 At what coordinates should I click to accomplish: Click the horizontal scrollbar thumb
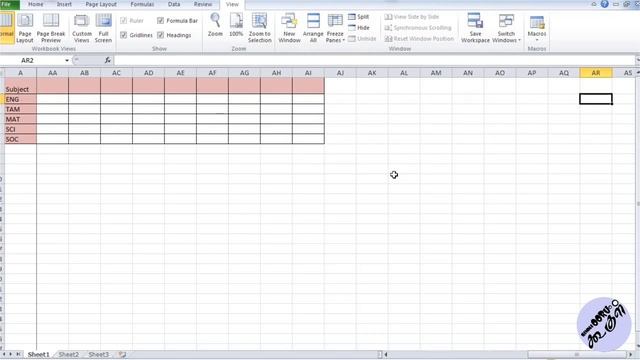[576, 354]
